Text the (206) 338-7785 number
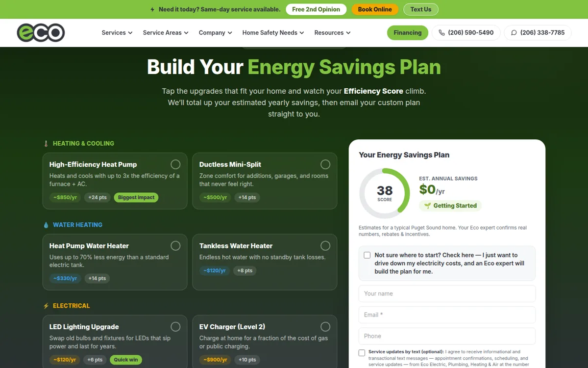This screenshot has width=588, height=368. coord(538,33)
